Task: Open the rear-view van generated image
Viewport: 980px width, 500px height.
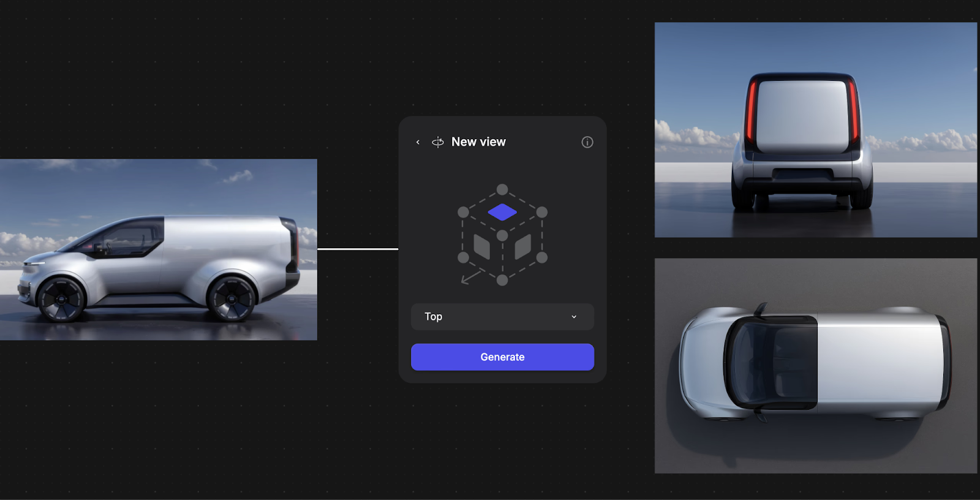Action: click(816, 130)
